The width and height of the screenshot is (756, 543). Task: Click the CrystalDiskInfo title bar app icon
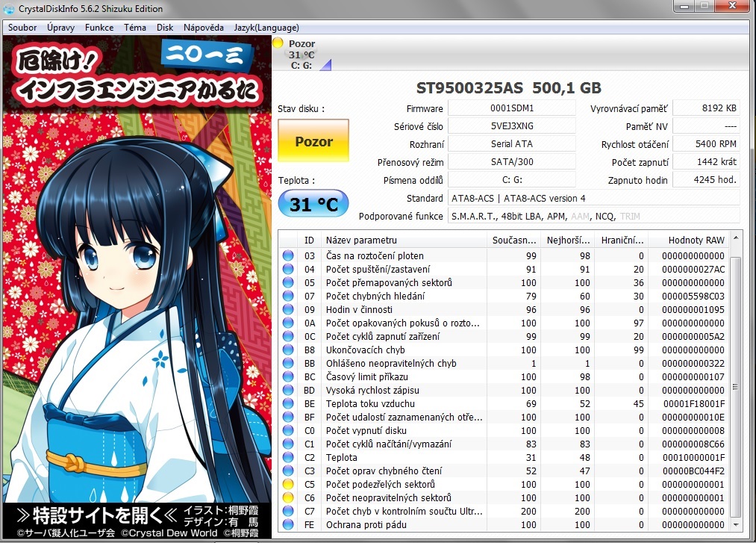pyautogui.click(x=9, y=9)
